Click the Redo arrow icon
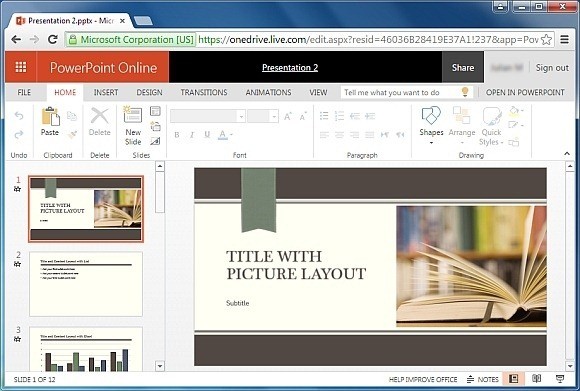This screenshot has width=580, height=391. pyautogui.click(x=19, y=134)
